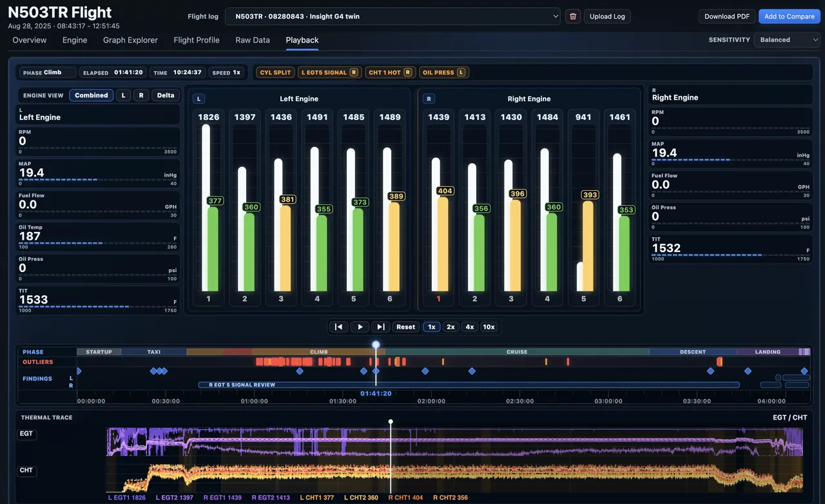Switch engine view to Combined
The width and height of the screenshot is (825, 504).
click(x=92, y=95)
